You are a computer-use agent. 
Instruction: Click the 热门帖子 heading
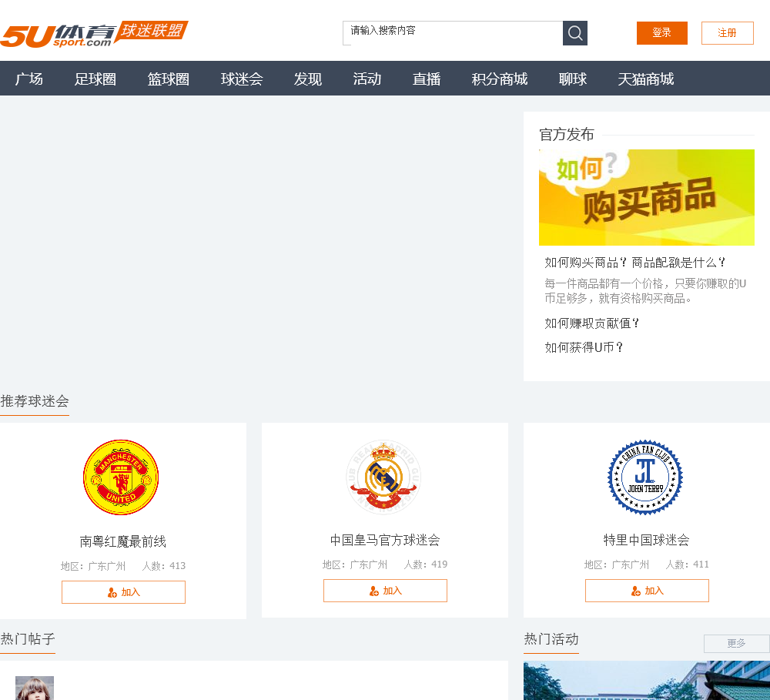point(28,639)
